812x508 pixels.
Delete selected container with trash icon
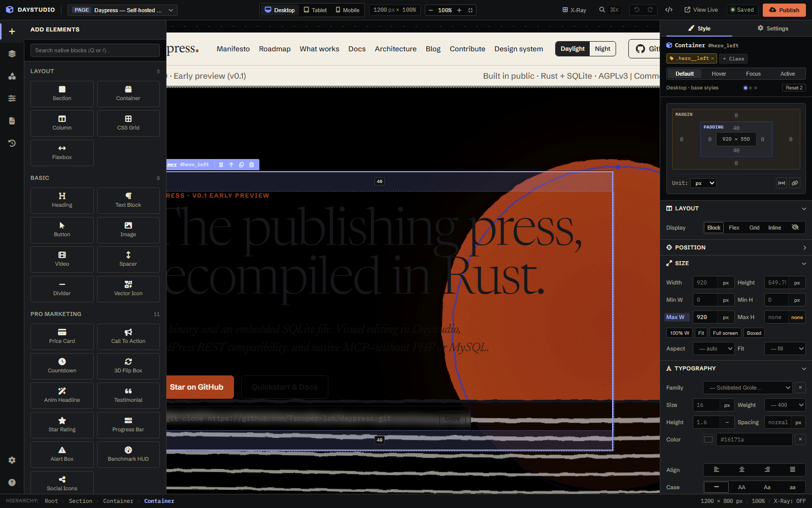[x=252, y=165]
